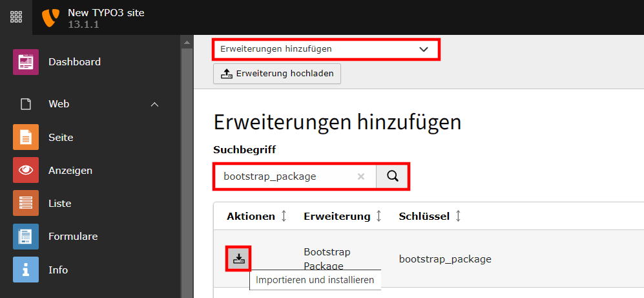Screen dimensions: 644x298
Task: Open the Formulare module icon
Action: tap(26, 237)
